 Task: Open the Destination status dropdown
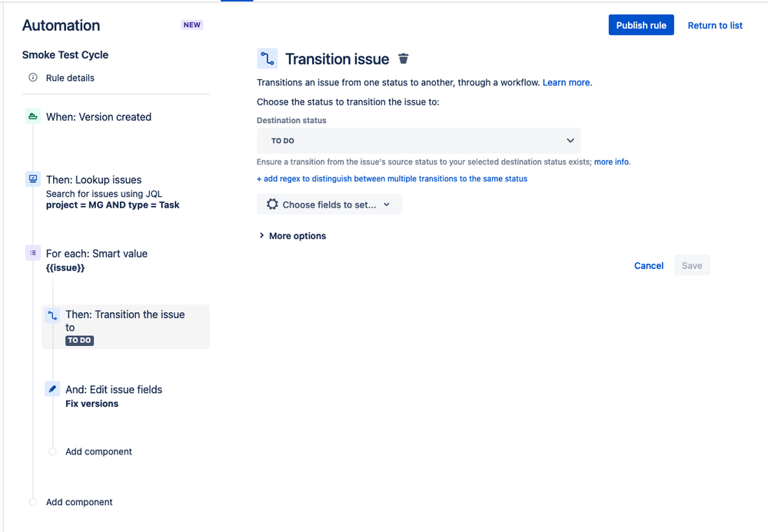coord(418,141)
